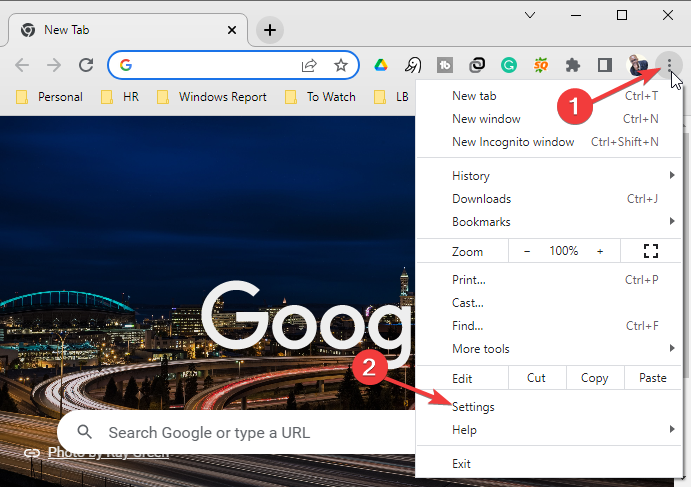Click the Google logo in the address bar

[x=126, y=65]
